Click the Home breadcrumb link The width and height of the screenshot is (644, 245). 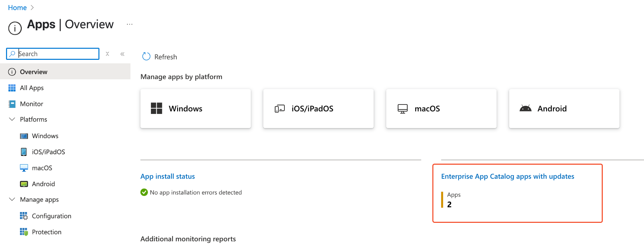17,7
